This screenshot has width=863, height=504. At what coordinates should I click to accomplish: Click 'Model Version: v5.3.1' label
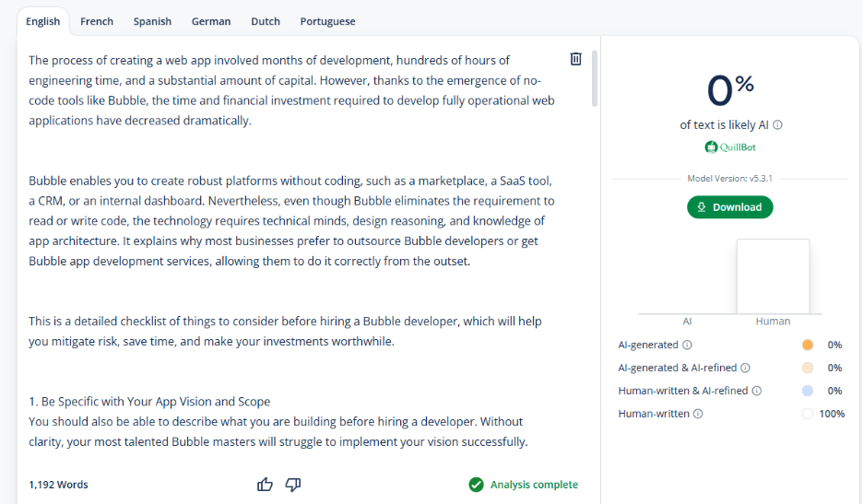(730, 178)
